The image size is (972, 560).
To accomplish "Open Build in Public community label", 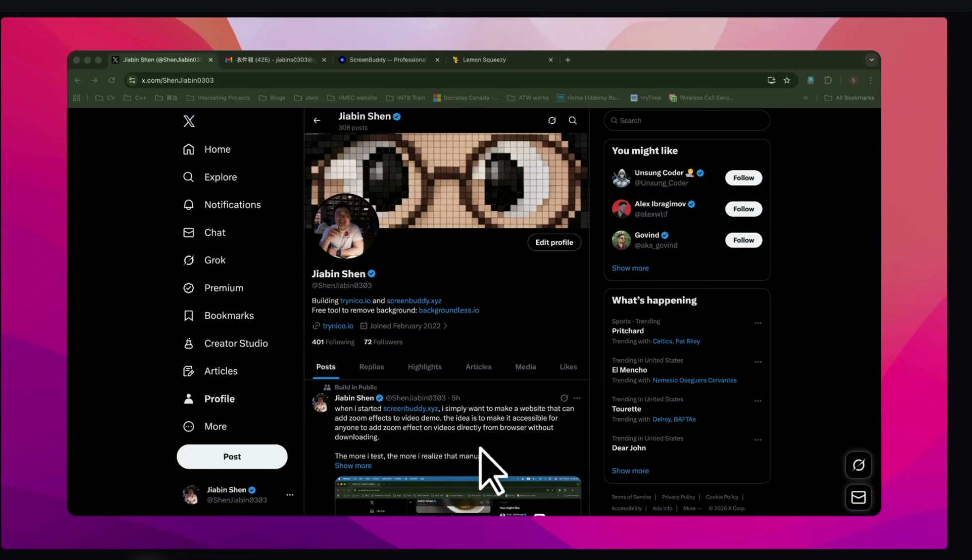I will coord(355,387).
